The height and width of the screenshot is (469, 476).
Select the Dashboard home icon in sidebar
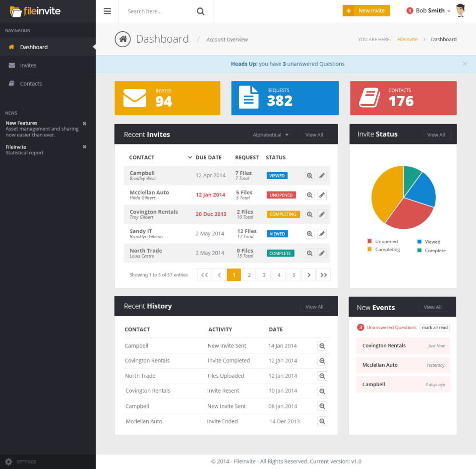coord(11,47)
